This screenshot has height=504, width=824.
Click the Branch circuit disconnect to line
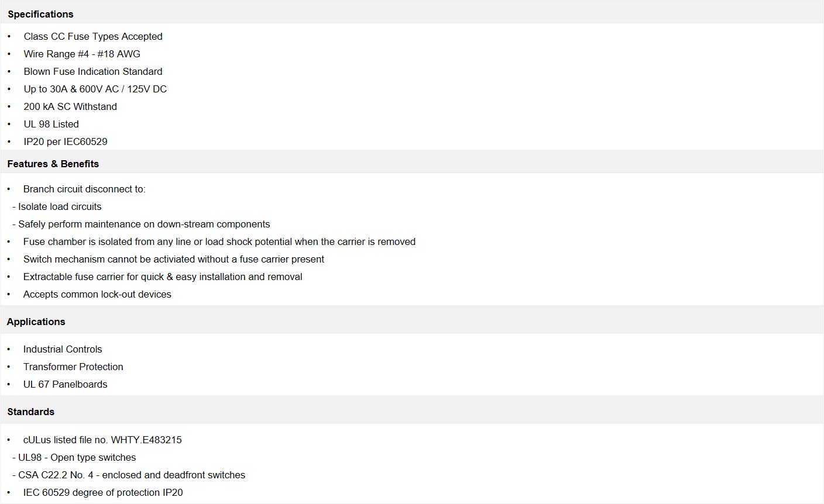coord(84,189)
